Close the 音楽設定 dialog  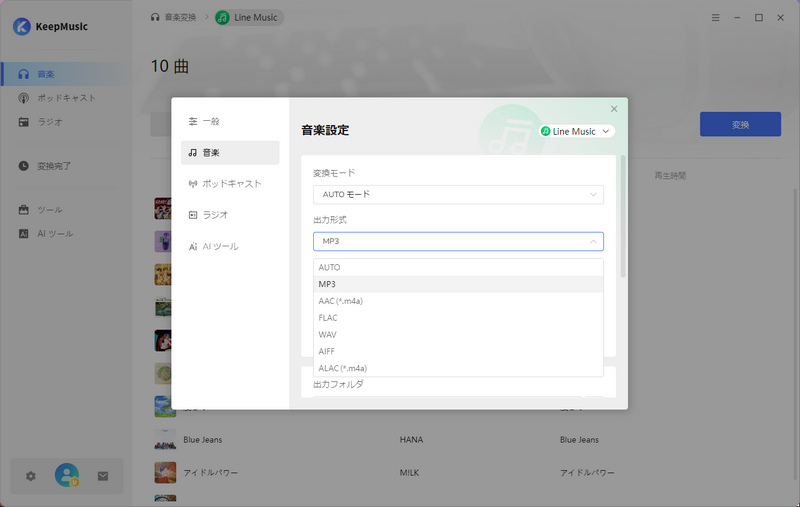(x=614, y=109)
